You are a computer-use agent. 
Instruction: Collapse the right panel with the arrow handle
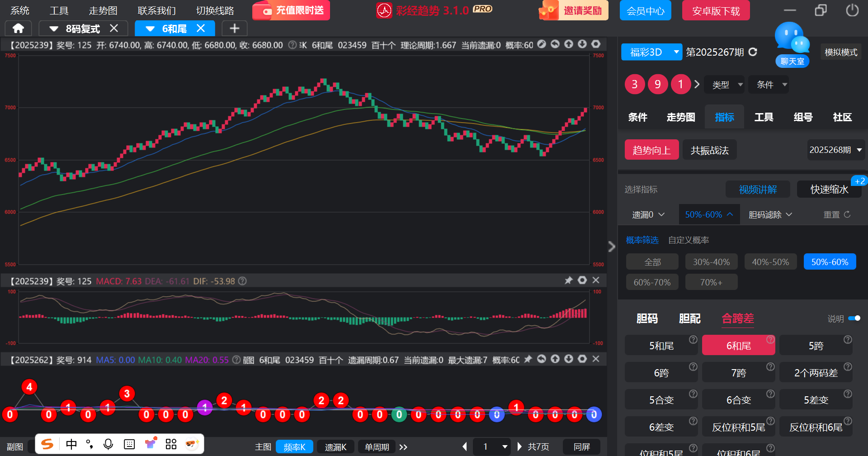[x=612, y=247]
